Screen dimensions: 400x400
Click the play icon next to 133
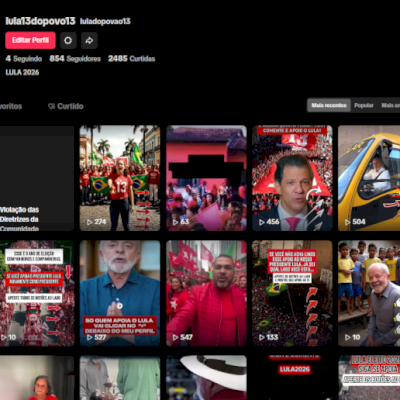(x=262, y=337)
